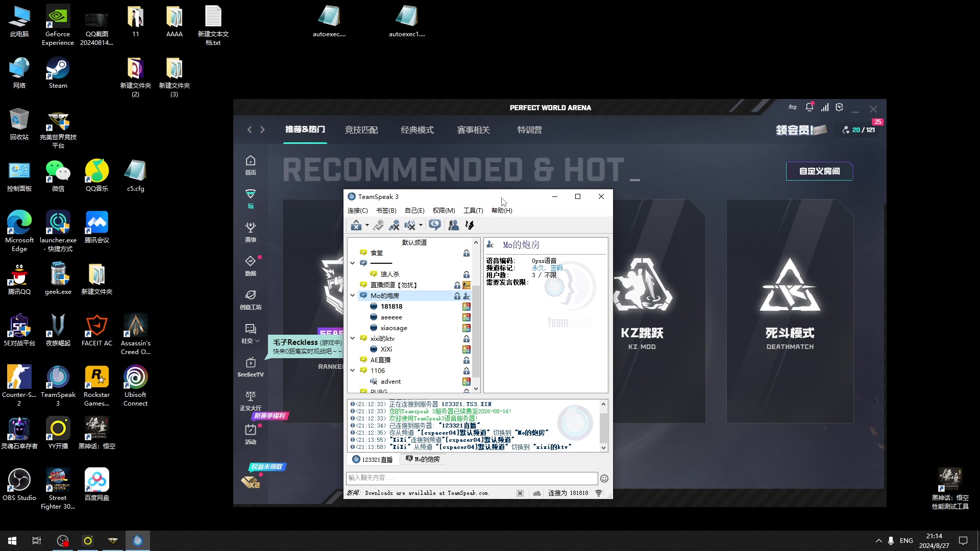This screenshot has height=551, width=980.
Task: Click the back arrow in Perfect World Arena
Action: click(x=249, y=130)
